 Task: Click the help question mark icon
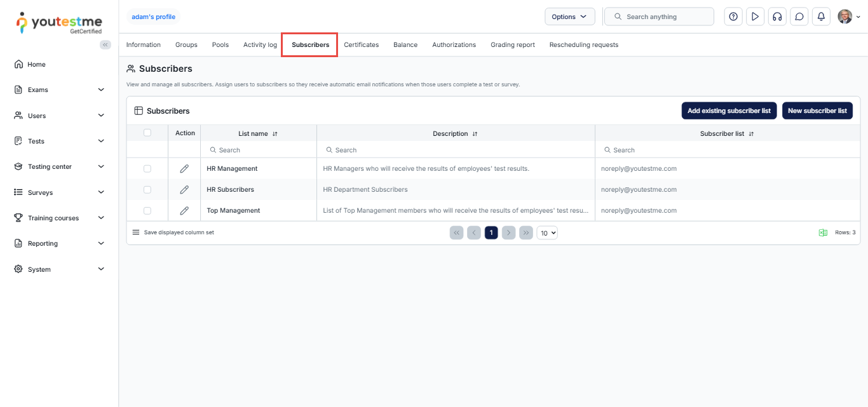[x=733, y=17]
